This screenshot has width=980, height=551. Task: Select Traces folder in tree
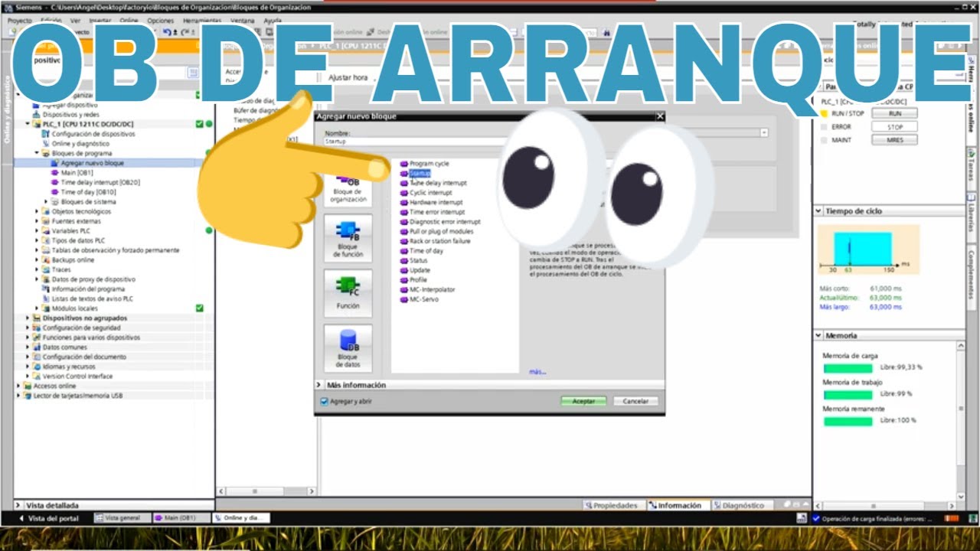pyautogui.click(x=61, y=270)
